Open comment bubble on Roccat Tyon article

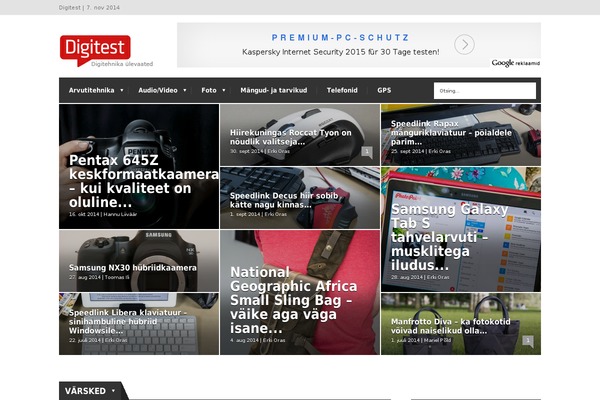[x=367, y=152]
